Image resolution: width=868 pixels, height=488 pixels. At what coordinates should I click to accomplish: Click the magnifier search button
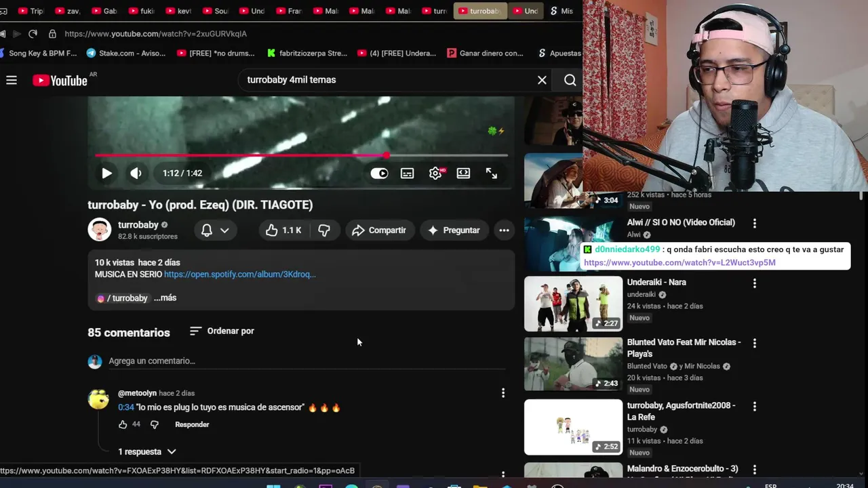coord(570,80)
